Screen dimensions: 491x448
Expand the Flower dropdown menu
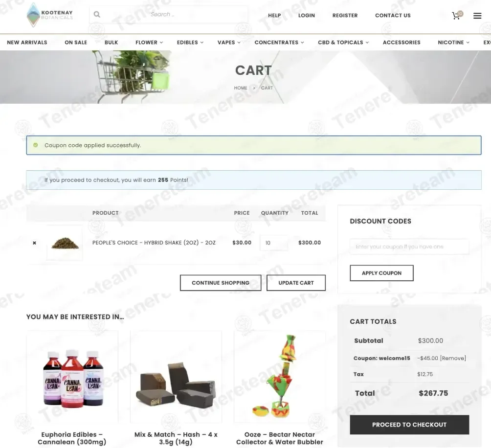pyautogui.click(x=149, y=42)
